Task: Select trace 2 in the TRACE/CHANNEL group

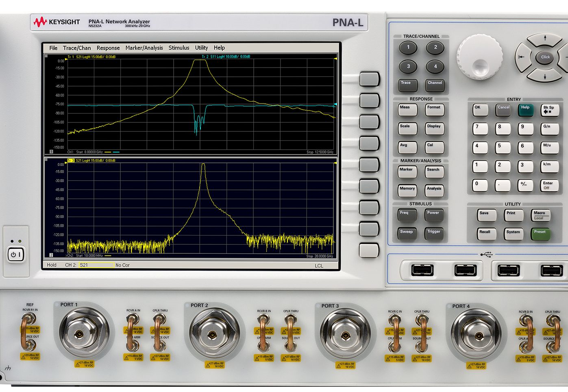Action: [x=435, y=48]
